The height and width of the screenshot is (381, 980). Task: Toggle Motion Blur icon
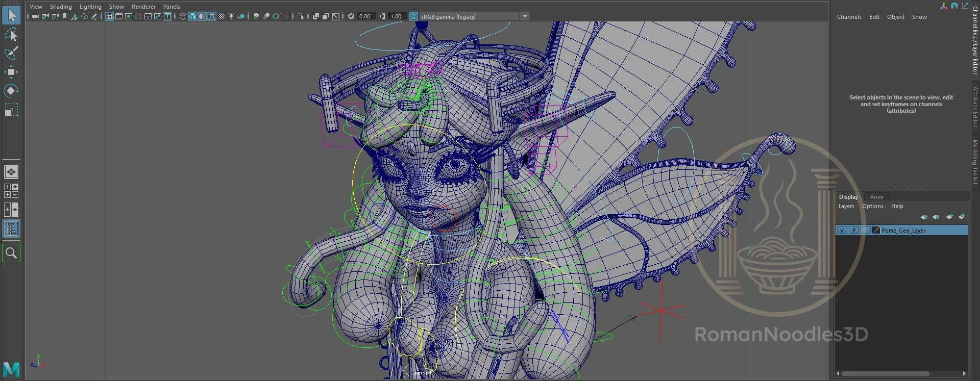[x=266, y=16]
